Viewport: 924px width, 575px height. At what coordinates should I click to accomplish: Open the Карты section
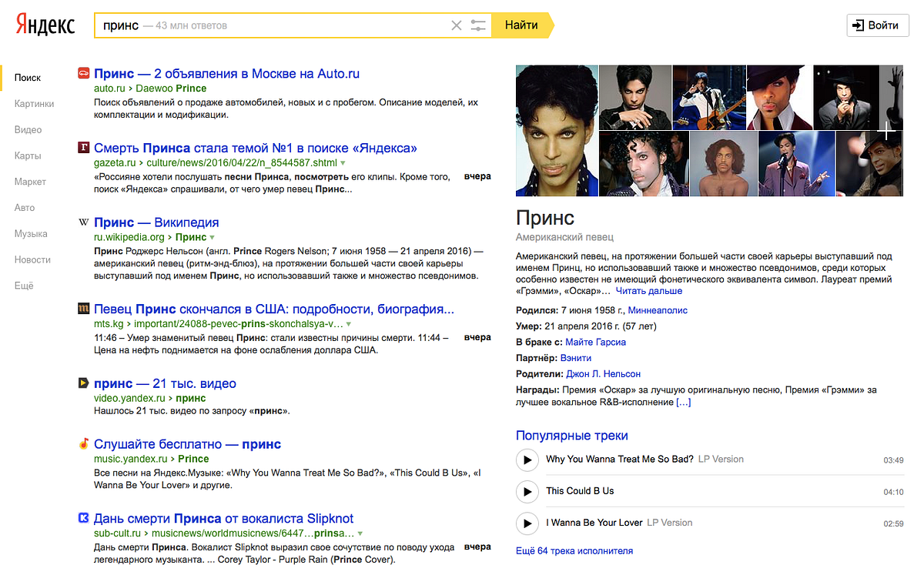28,155
